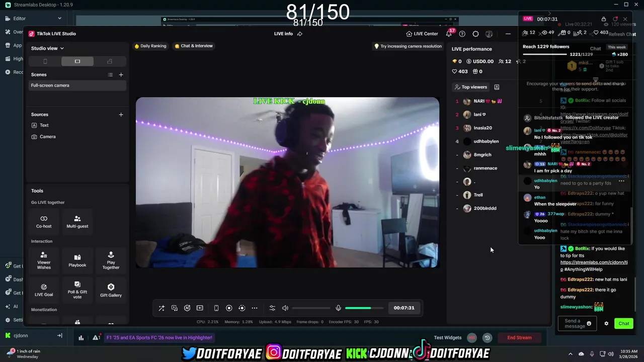This screenshot has height=362, width=644.
Task: Open more options ellipsis in control bar
Action: (x=255, y=308)
